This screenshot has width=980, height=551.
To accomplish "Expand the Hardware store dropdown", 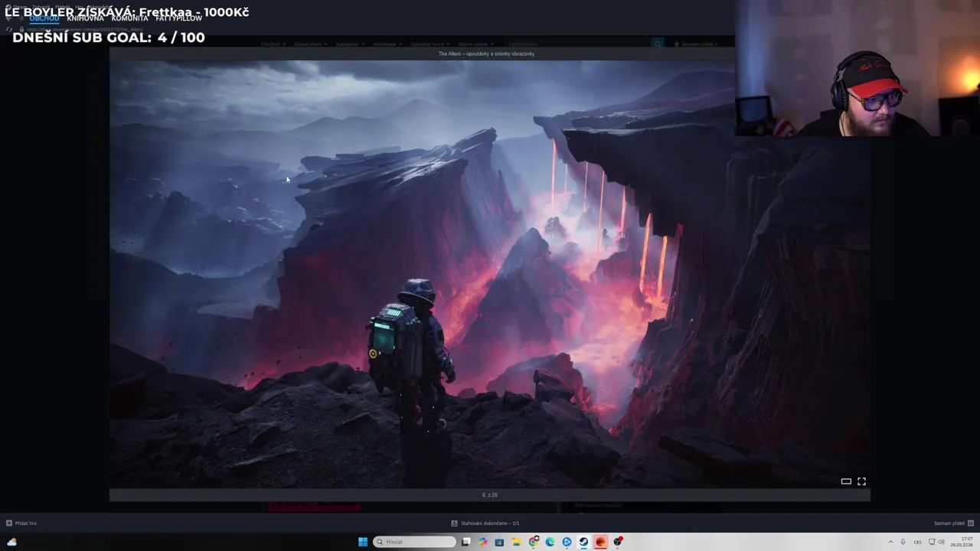I will (387, 44).
